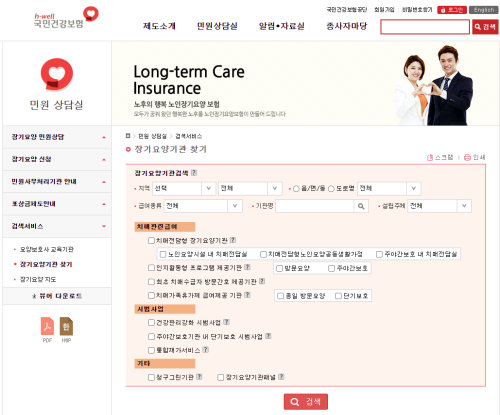500x415 pixels.
Task: Open 요양보호사 교육기관 submenu item
Action: pos(47,249)
